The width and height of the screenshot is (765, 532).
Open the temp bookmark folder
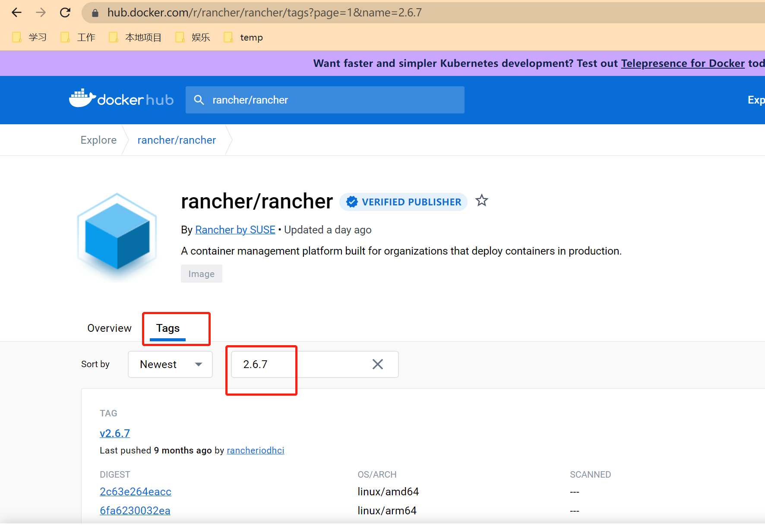coord(243,38)
